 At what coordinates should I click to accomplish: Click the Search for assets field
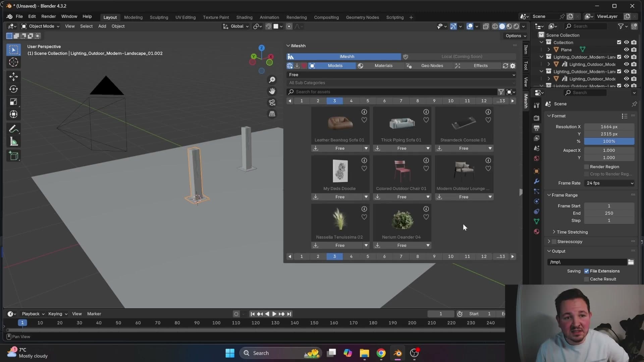pos(392,92)
